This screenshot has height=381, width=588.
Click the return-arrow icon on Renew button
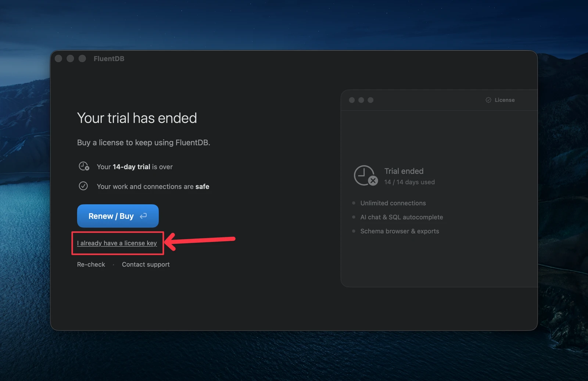pyautogui.click(x=143, y=216)
